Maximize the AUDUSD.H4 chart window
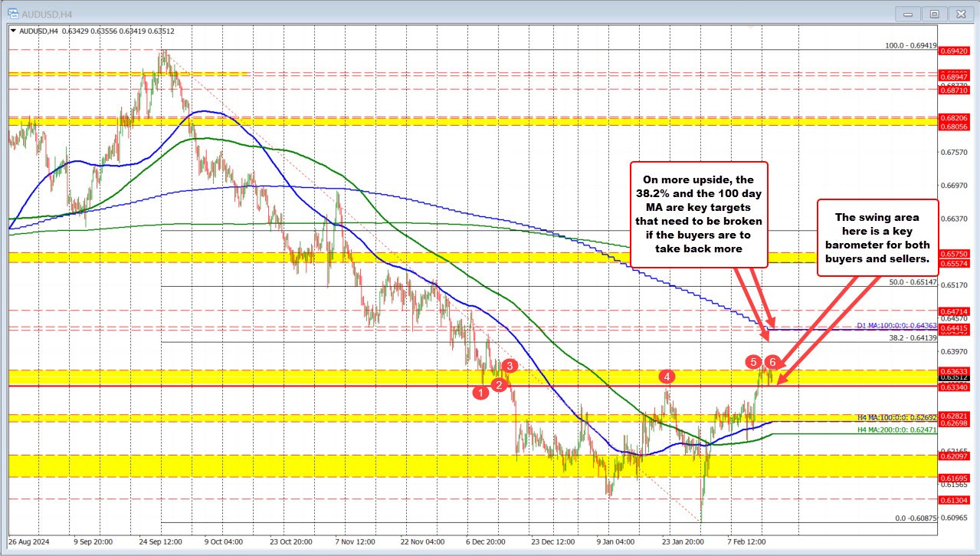The height and width of the screenshot is (556, 980). point(935,13)
